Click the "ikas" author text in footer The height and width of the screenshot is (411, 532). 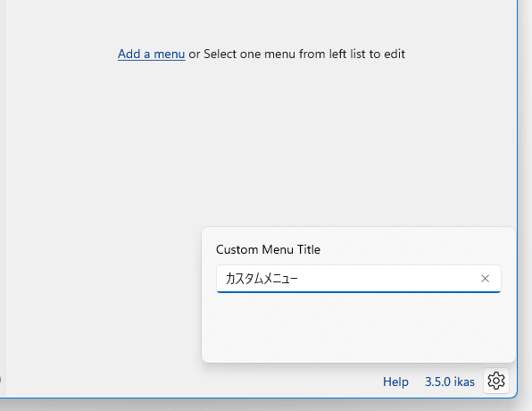click(464, 382)
